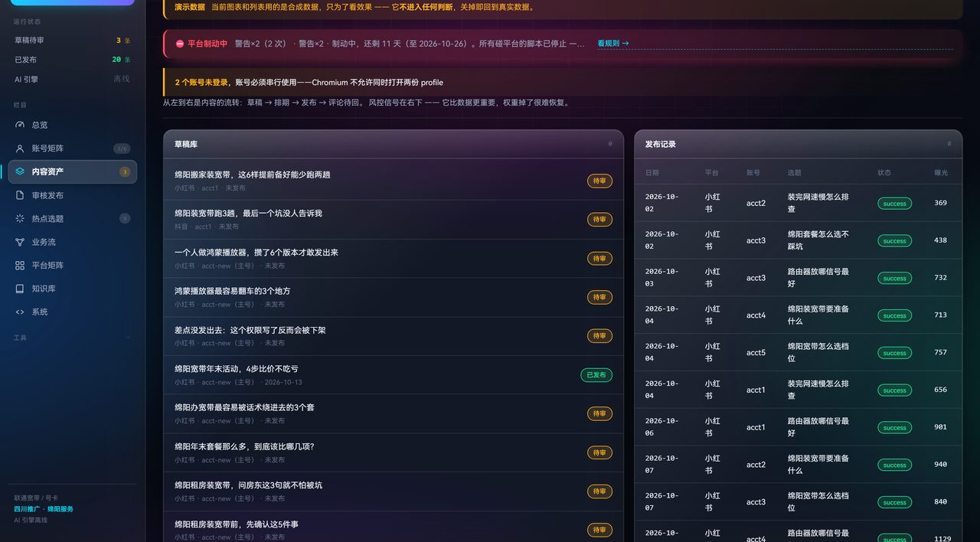Click the red stop icon beside 平台制动中
Viewport: 980px width, 542px height.
pyautogui.click(x=180, y=44)
